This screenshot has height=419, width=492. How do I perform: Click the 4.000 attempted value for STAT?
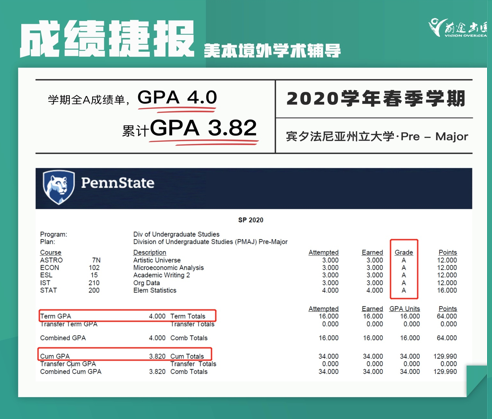pyautogui.click(x=330, y=290)
